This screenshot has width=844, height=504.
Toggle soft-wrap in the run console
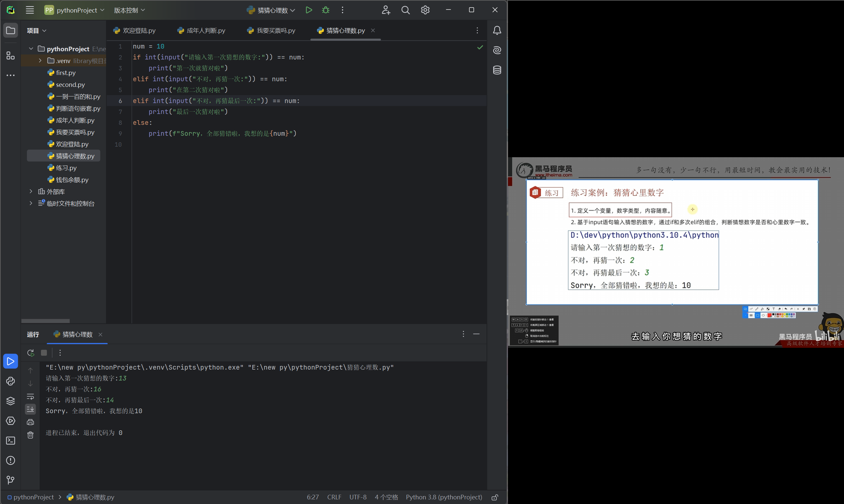(31, 396)
